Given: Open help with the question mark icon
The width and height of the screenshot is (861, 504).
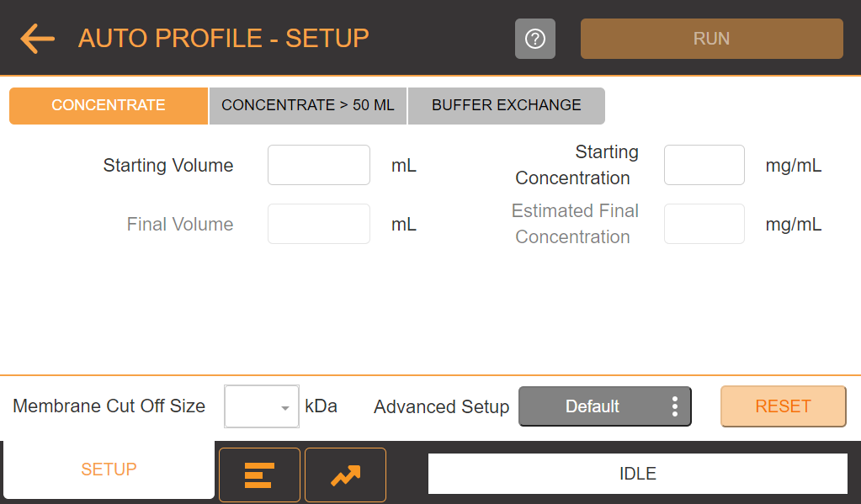Looking at the screenshot, I should click(x=534, y=39).
